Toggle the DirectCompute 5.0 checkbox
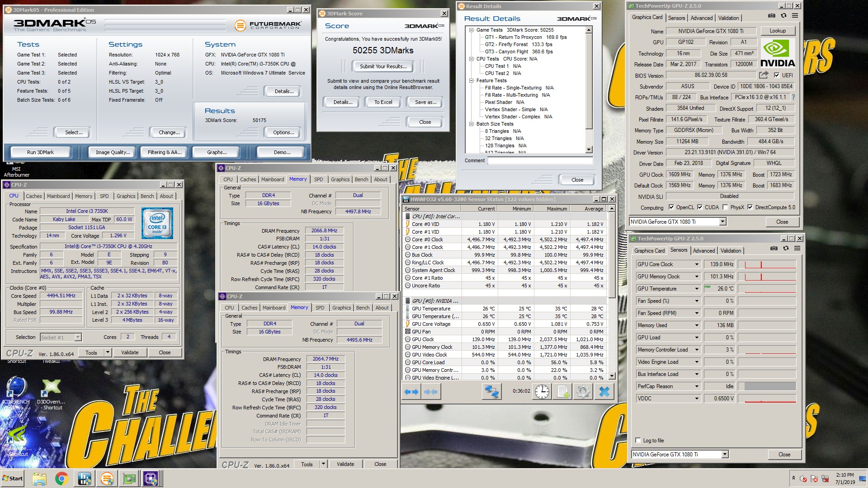Screen dimensions: 868x488 [x=750, y=207]
